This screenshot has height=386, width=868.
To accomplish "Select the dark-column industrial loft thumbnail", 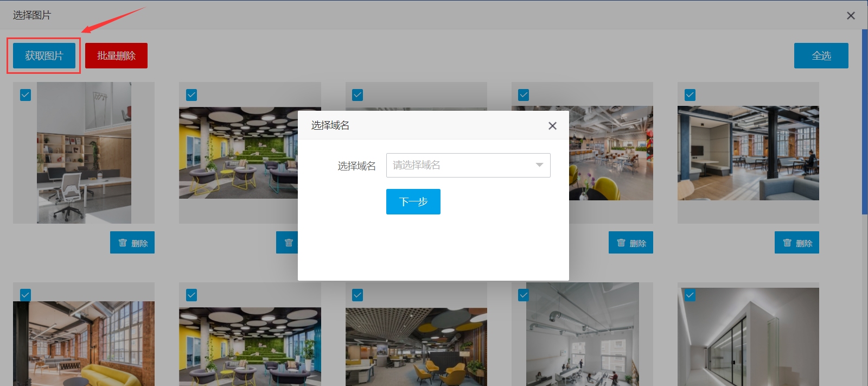I will point(748,153).
